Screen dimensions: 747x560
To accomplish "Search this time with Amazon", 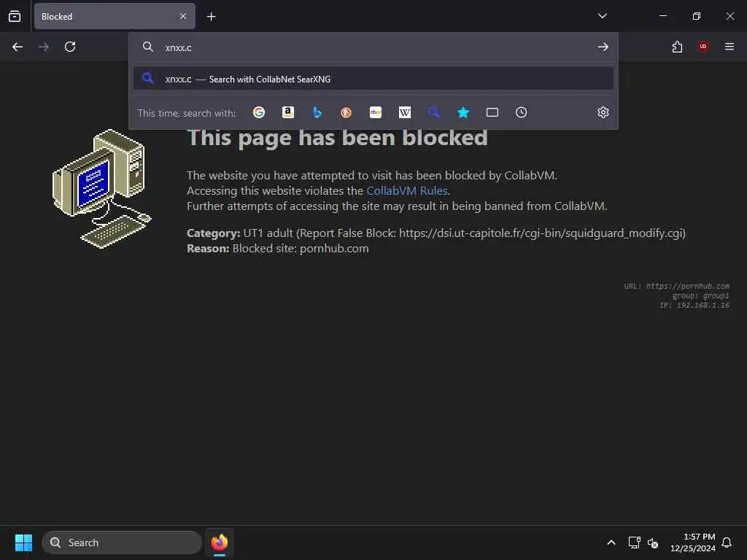I will tap(287, 112).
